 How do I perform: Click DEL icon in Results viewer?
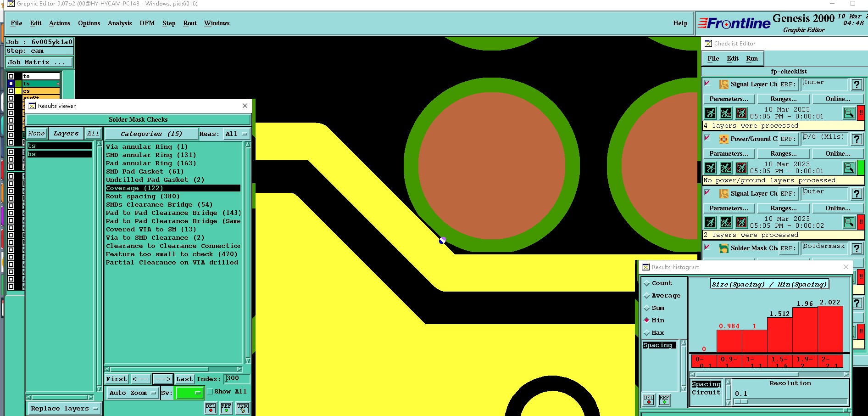[x=211, y=408]
